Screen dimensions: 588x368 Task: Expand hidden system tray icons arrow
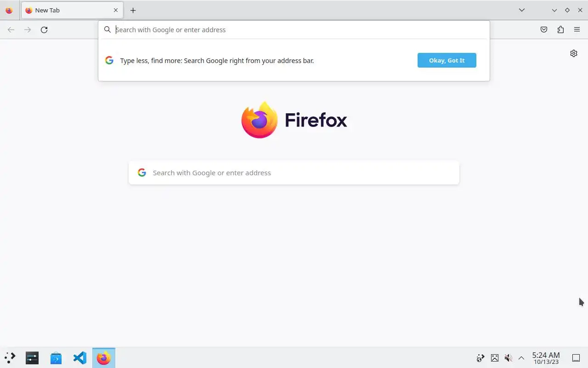pos(521,358)
